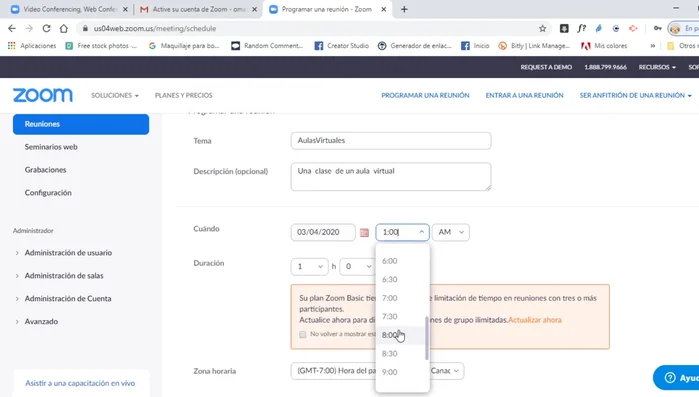Click the Actualizar ahora link

tap(535, 320)
